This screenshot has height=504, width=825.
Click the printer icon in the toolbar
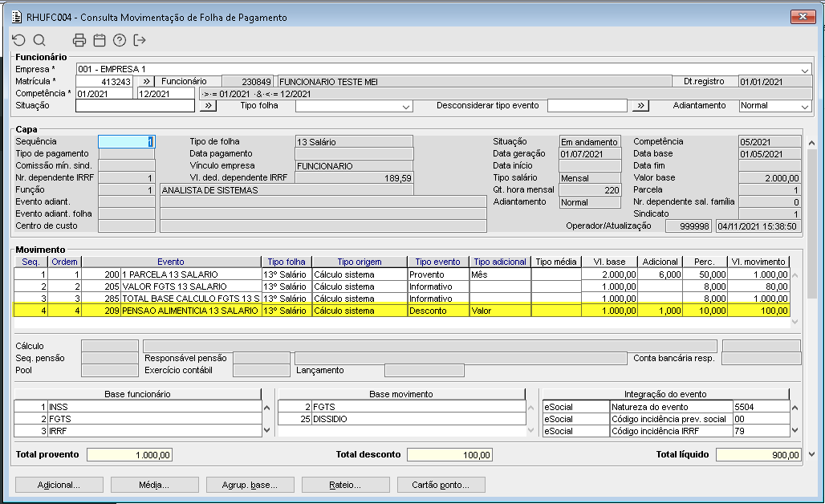(79, 40)
